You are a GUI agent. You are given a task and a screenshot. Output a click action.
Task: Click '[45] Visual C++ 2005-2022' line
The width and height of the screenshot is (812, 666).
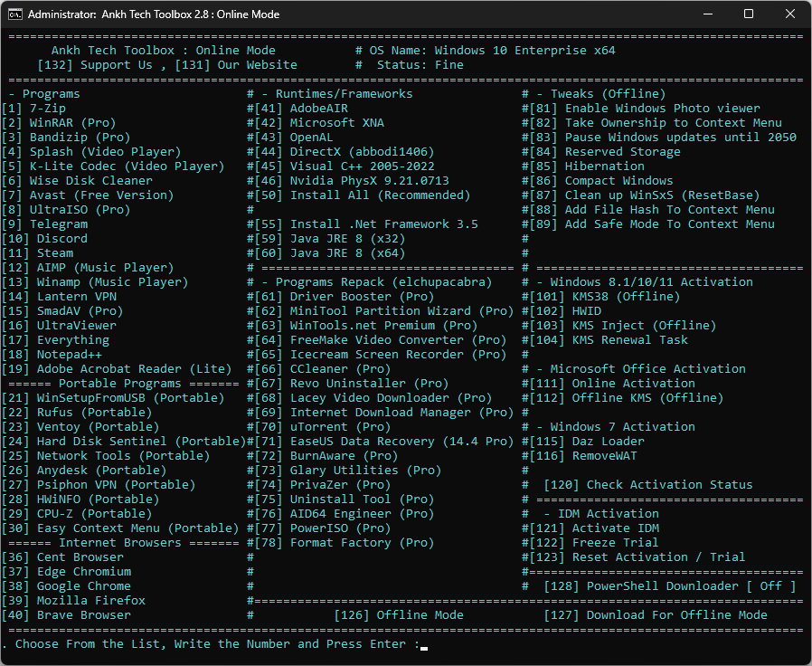pos(345,166)
